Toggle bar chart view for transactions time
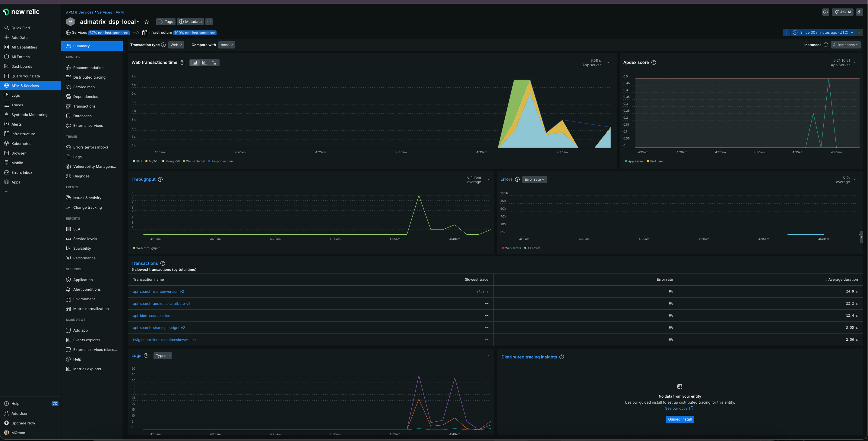 coord(204,62)
